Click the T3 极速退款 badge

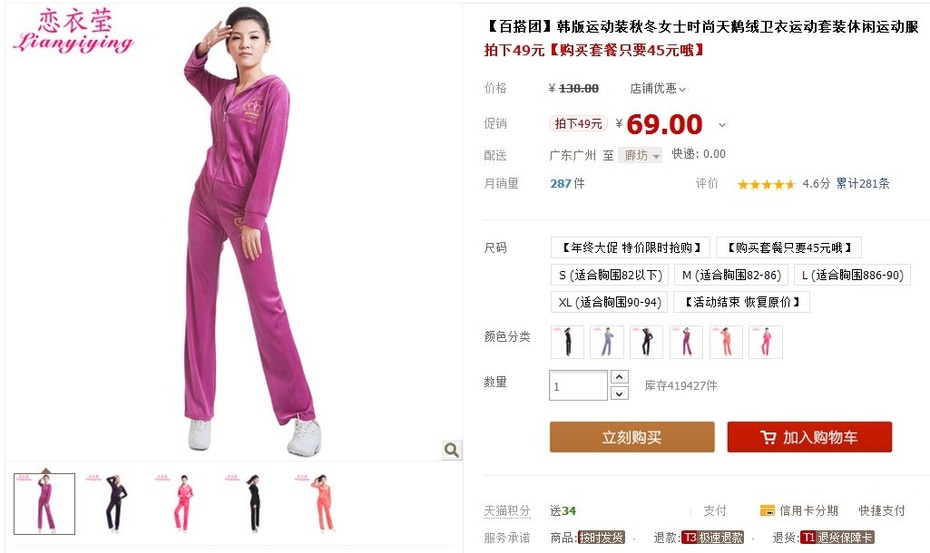point(712,538)
